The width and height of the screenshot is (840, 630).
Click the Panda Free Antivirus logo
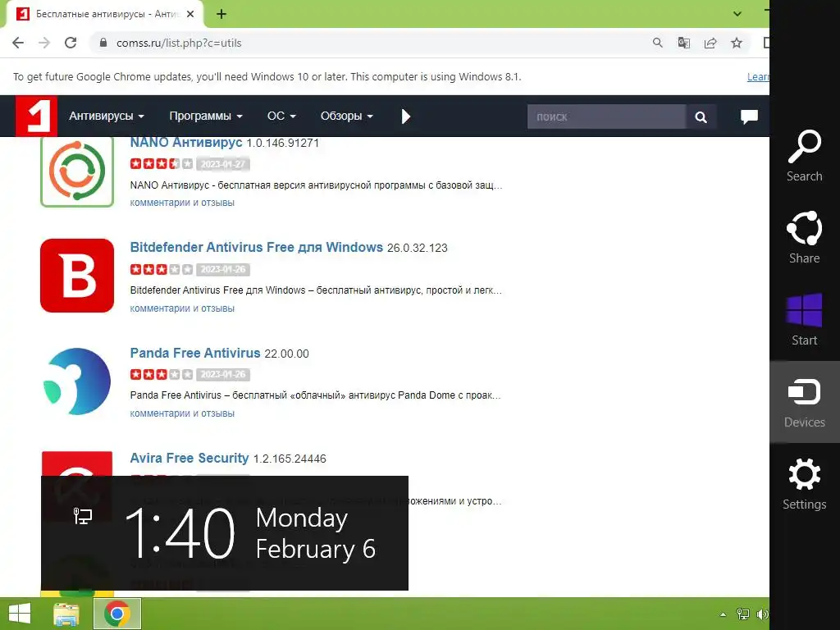click(77, 381)
